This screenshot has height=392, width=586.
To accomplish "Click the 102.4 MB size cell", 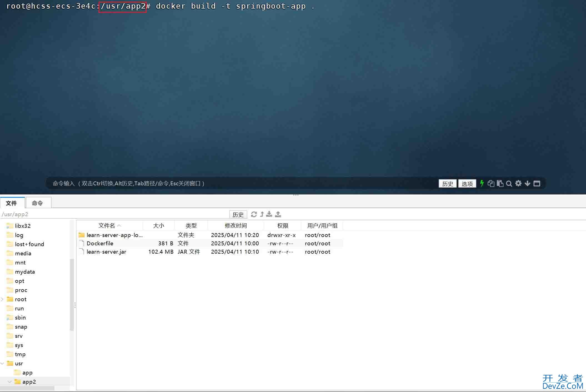I will click(161, 252).
